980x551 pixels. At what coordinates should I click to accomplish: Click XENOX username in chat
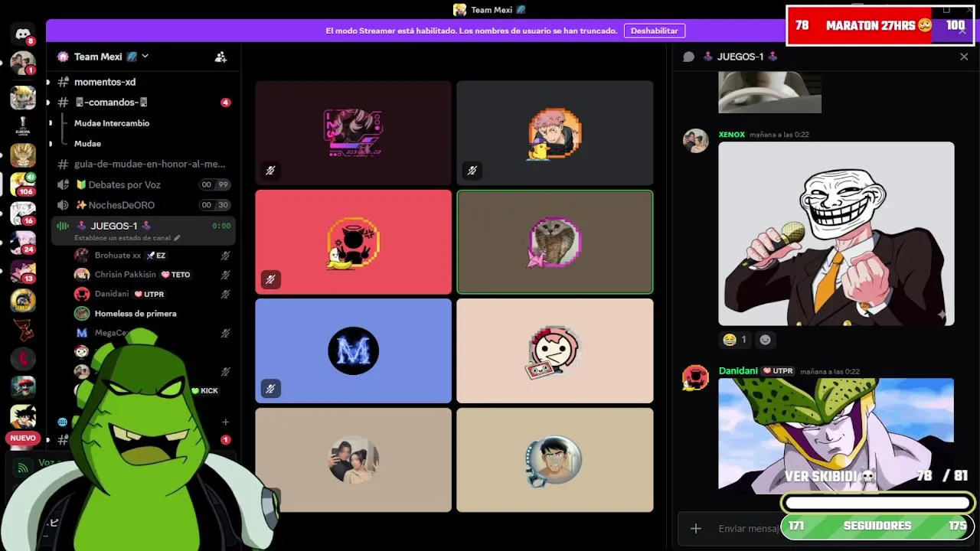(731, 135)
